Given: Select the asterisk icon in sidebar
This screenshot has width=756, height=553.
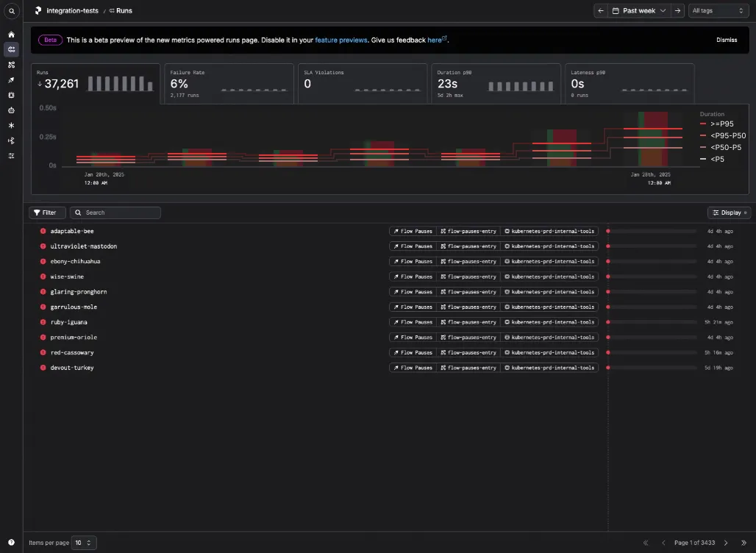Looking at the screenshot, I should [x=12, y=125].
